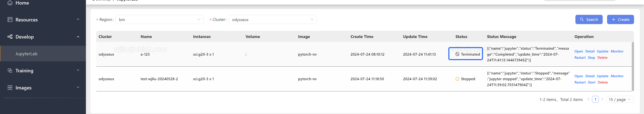Click the jupyter stopped status message
Screen dimensions: 644x114
[x=528, y=79]
